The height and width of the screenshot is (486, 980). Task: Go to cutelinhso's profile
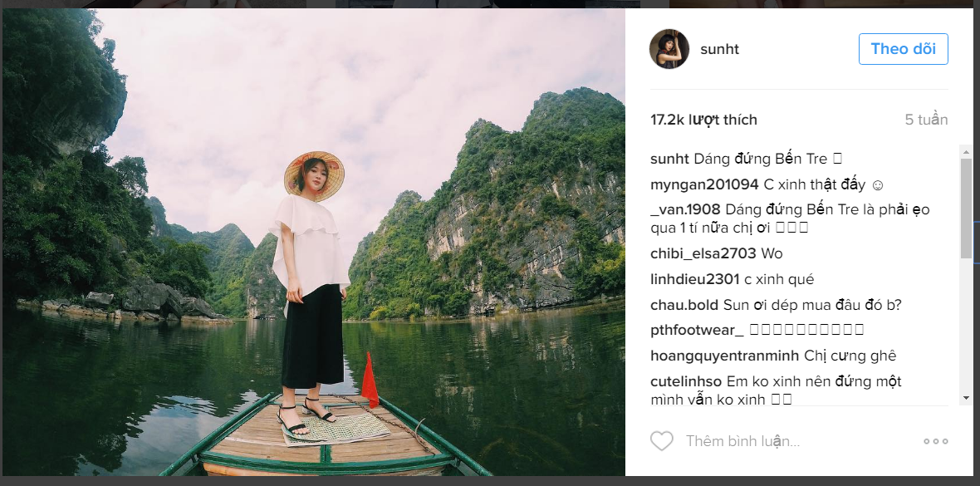[x=686, y=381]
